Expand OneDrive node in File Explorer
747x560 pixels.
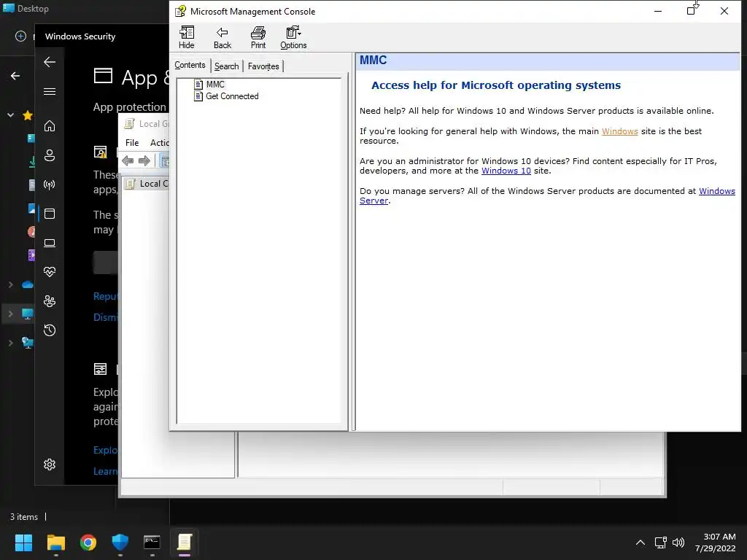10,285
